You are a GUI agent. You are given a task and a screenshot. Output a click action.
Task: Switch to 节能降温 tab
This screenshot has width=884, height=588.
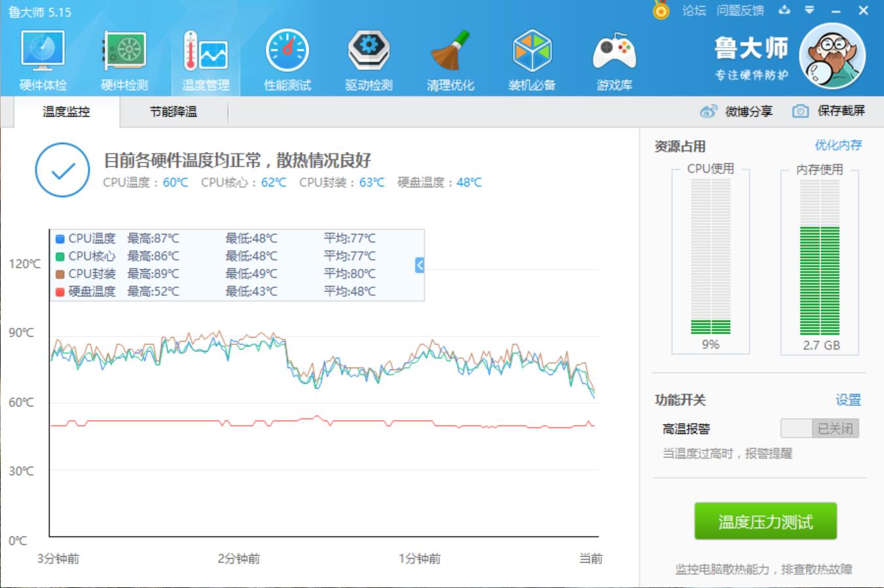174,112
